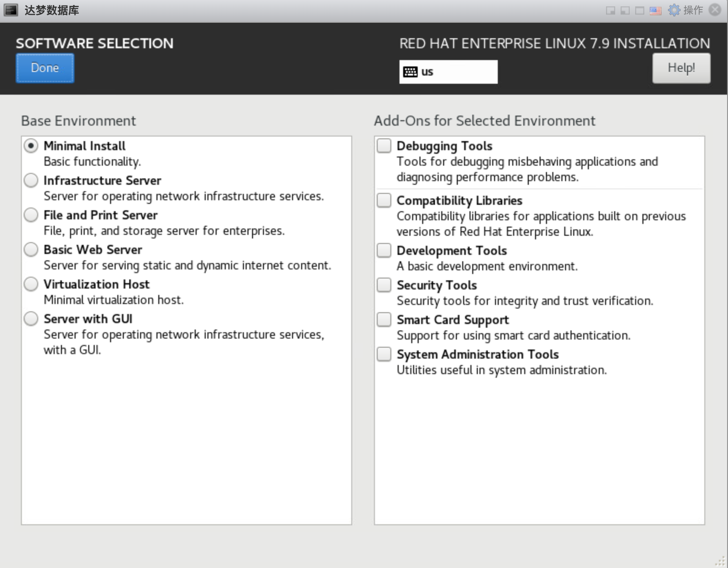Click the console window icon in title bar
This screenshot has width=728, height=568.
[x=11, y=10]
